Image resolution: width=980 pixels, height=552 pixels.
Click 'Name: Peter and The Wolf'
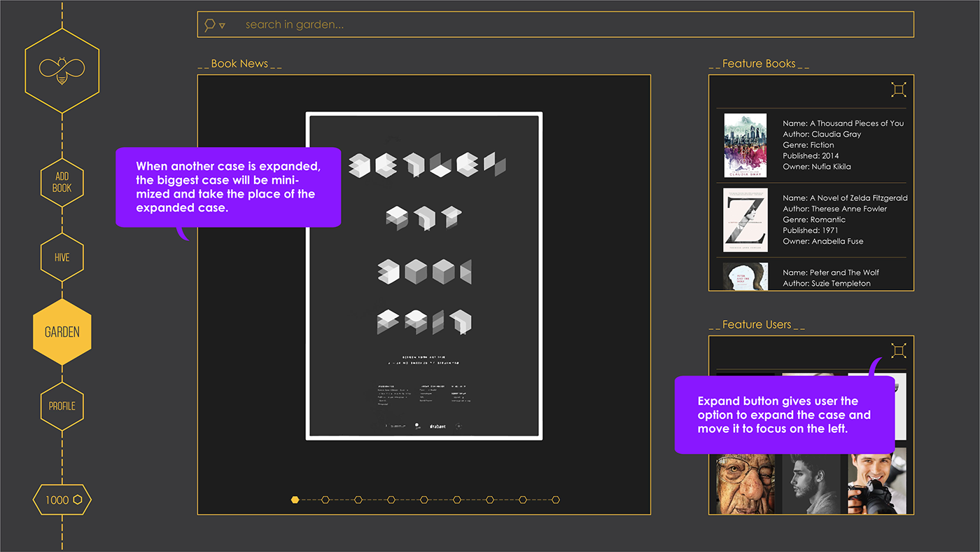pos(831,272)
